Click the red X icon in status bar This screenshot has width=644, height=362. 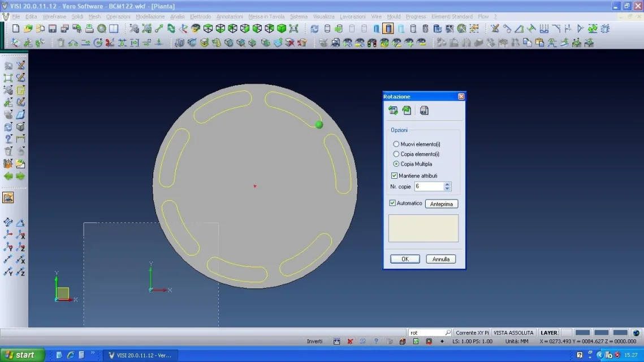click(350, 342)
